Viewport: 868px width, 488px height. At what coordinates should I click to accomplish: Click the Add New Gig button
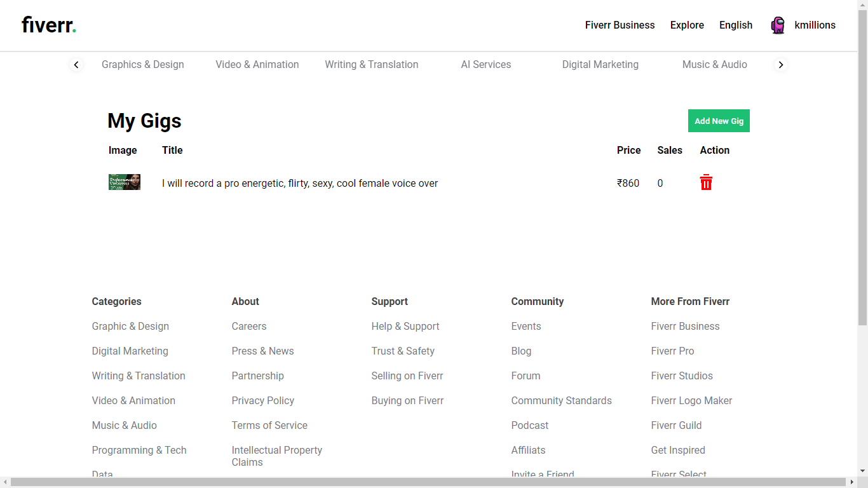tap(719, 121)
